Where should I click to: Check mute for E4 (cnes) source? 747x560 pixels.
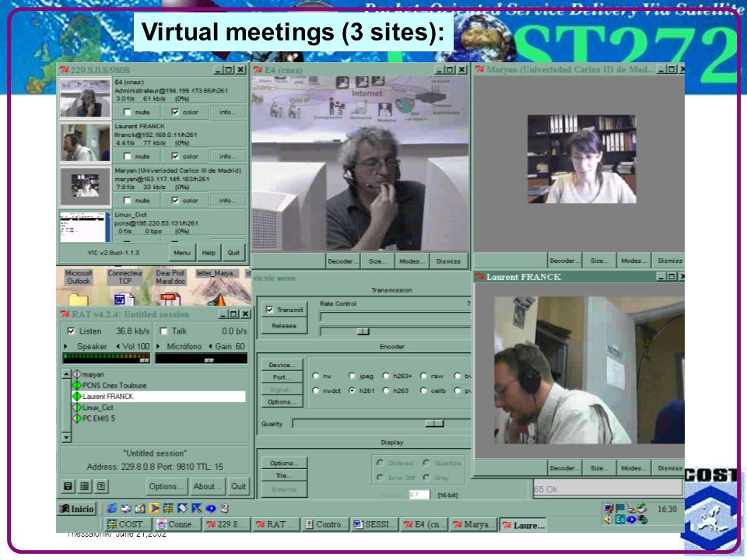pos(127,112)
